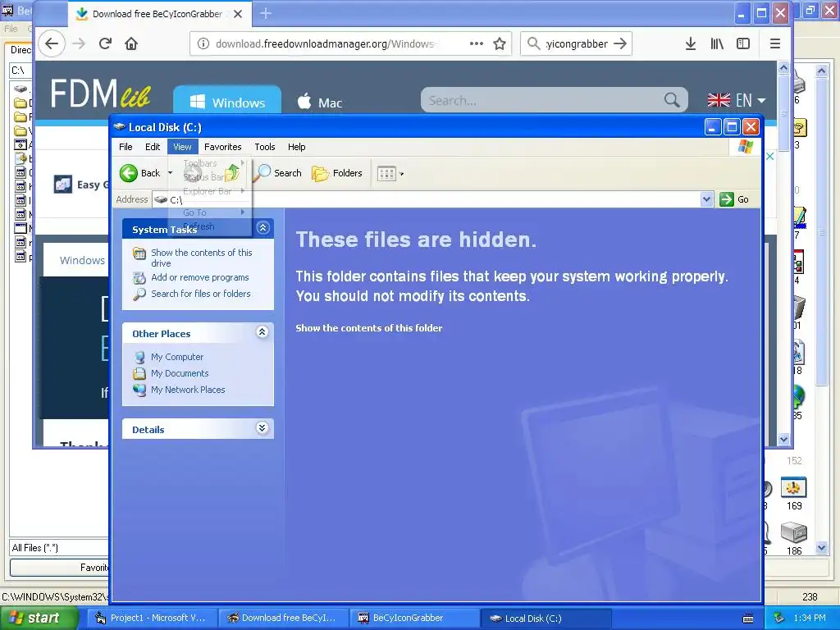The image size is (840, 630).
Task: Switch to Download free BeCyI... taskbar button
Action: [x=284, y=618]
